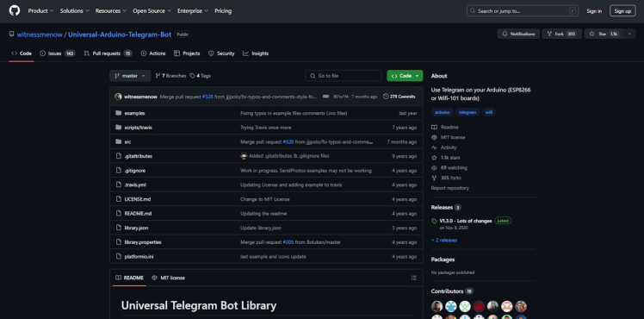644x319 pixels.
Task: View commit history clock icon
Action: point(386,97)
